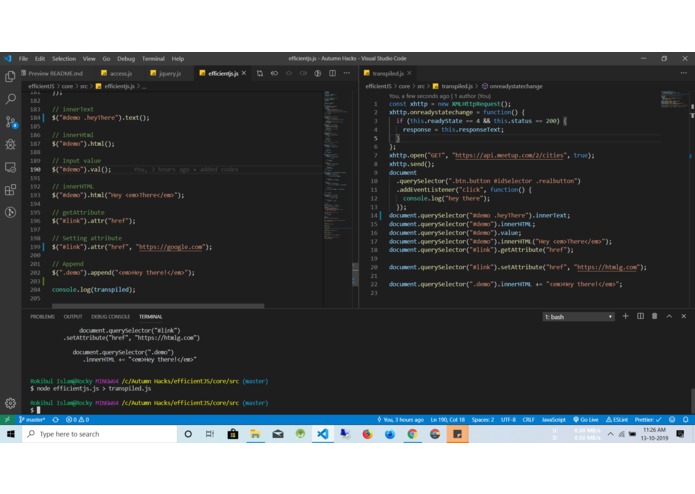Viewport: 695px width, 494px height.
Task: Close the efficientjs.js tab
Action: [x=244, y=73]
